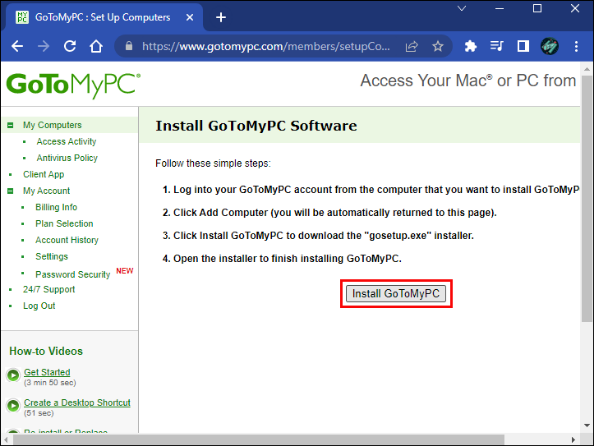
Task: Click the Install GoToMyPC button
Action: [396, 294]
